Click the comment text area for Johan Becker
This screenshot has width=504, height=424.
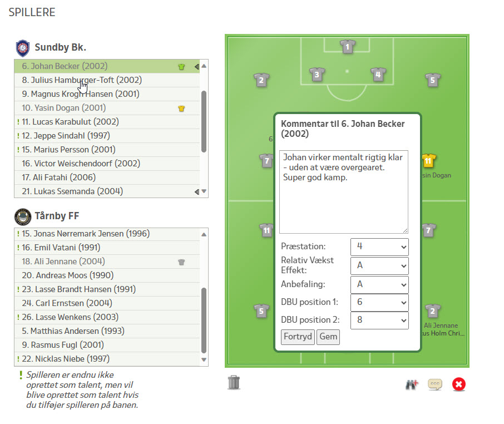tap(343, 191)
